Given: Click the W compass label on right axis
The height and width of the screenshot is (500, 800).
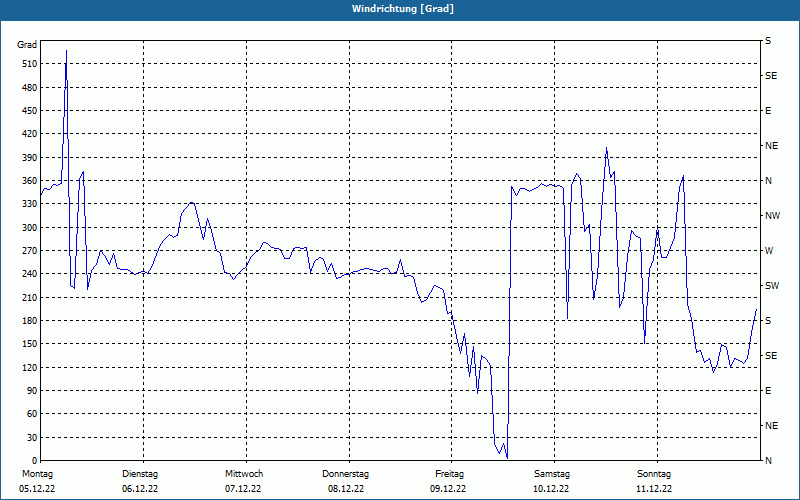Looking at the screenshot, I should (769, 251).
